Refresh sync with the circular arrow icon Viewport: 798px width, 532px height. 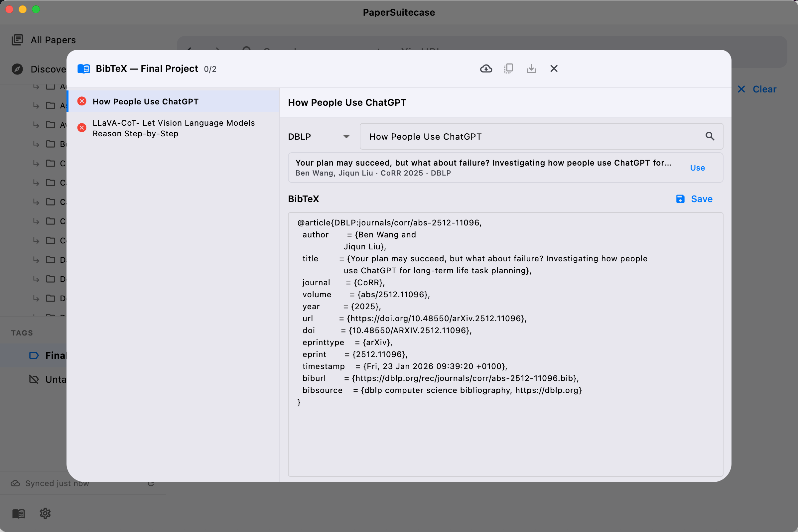click(x=152, y=483)
